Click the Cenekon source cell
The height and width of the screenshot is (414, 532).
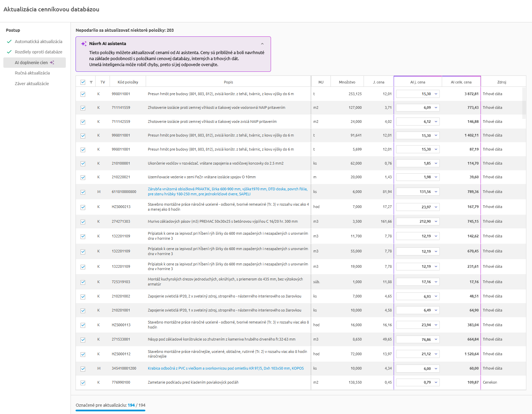point(490,383)
